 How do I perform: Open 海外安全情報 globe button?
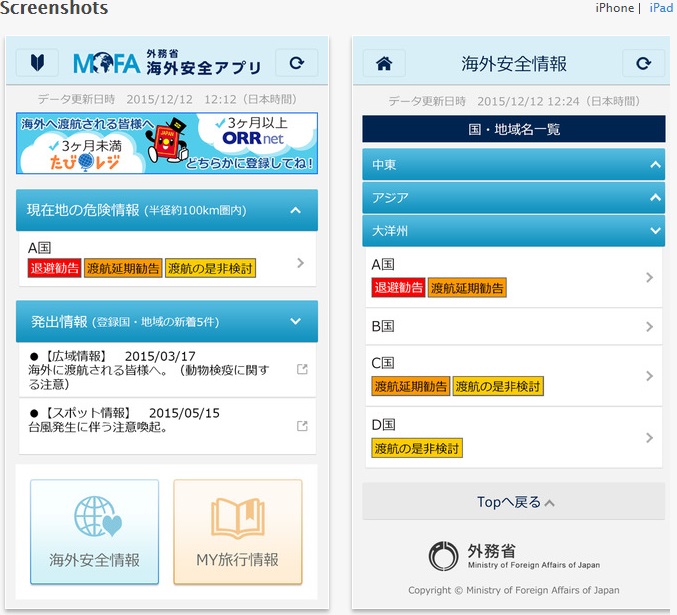coord(95,532)
